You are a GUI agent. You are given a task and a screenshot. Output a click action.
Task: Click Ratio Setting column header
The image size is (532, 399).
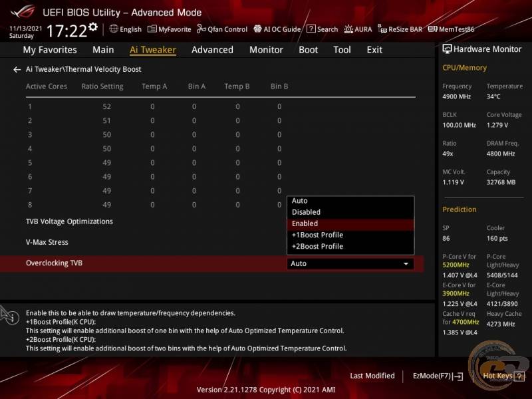click(102, 86)
